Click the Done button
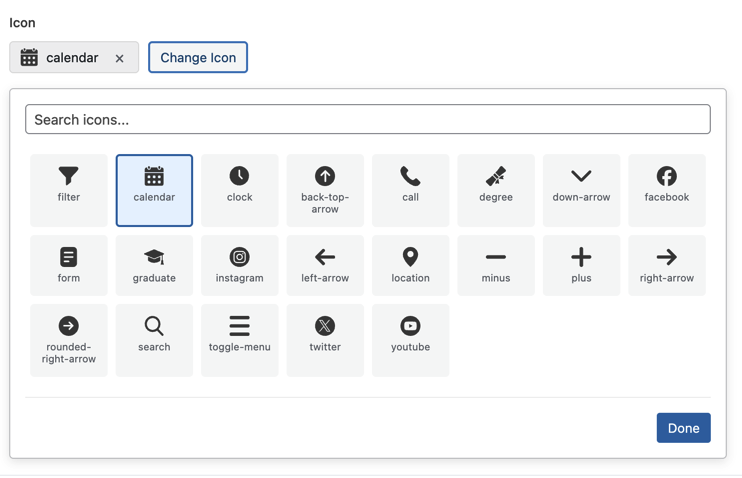Image resolution: width=742 pixels, height=478 pixels. (683, 428)
